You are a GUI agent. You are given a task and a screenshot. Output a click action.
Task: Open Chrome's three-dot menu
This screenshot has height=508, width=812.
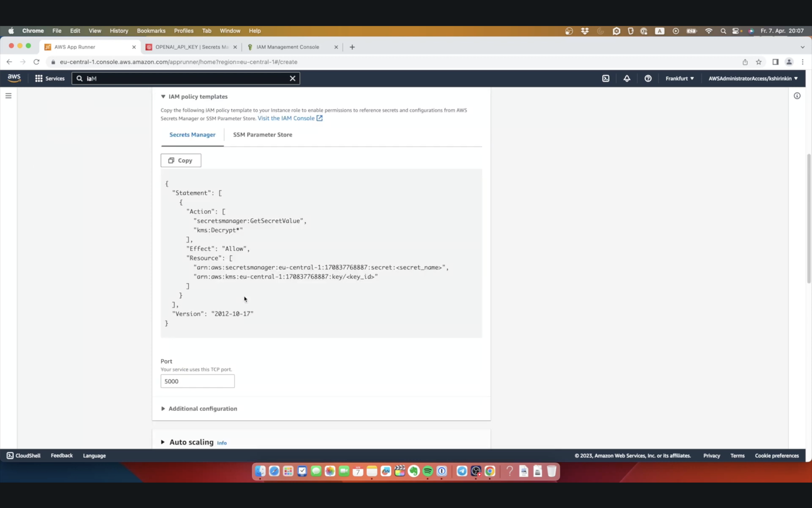803,62
